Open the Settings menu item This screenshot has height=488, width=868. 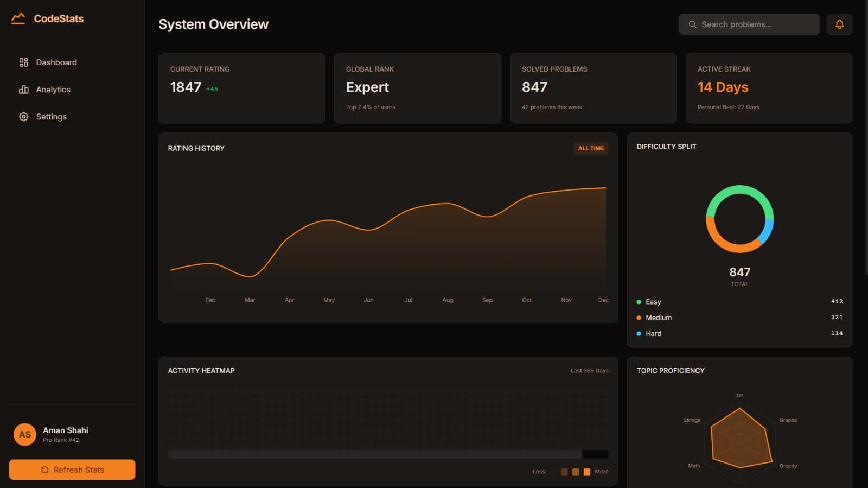click(72, 117)
